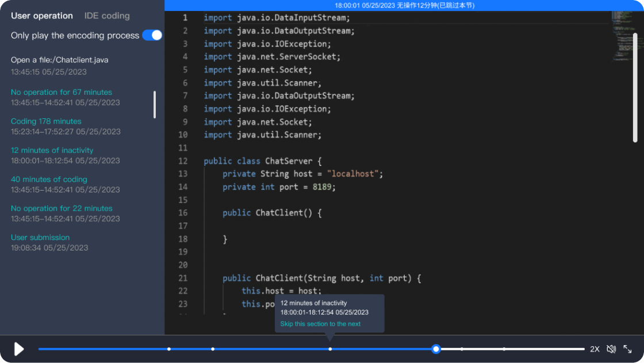Viewport: 644px width, 363px height.
Task: Jump to No operation for 22 minutes
Action: (62, 208)
